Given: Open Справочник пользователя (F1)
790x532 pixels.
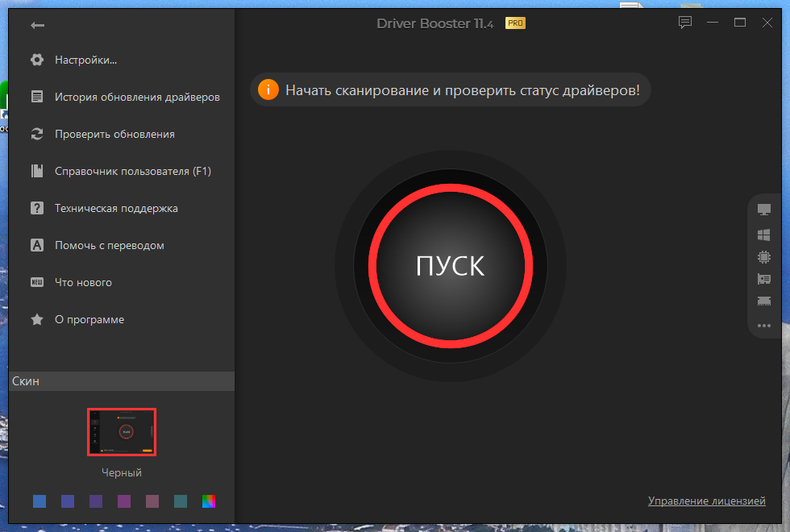Looking at the screenshot, I should 133,171.
